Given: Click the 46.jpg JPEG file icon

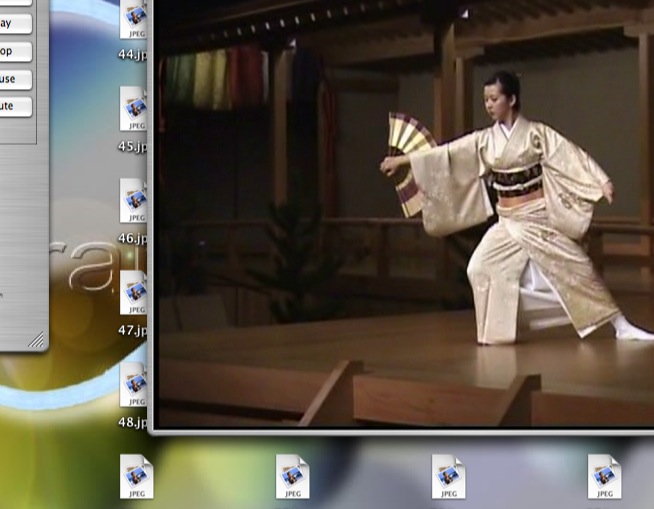Looking at the screenshot, I should click(133, 201).
